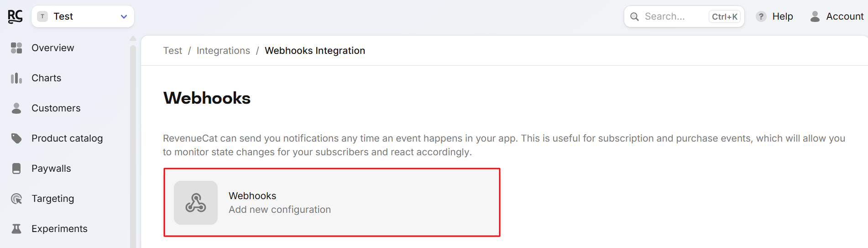The width and height of the screenshot is (868, 248).
Task: Open the Targeting section
Action: (x=52, y=199)
